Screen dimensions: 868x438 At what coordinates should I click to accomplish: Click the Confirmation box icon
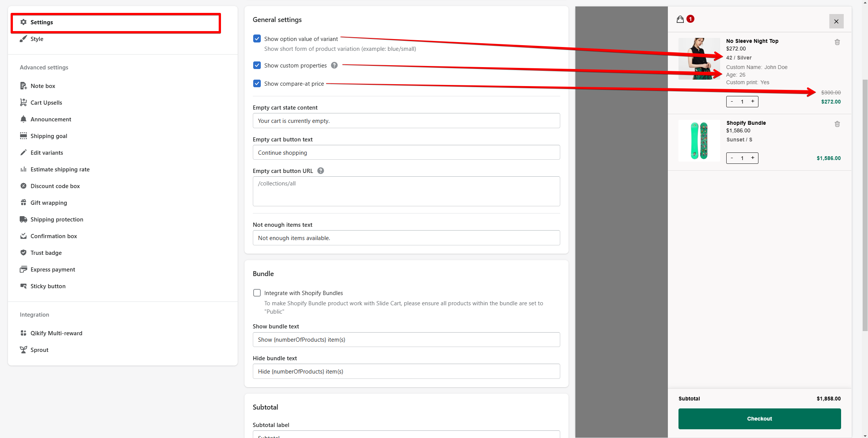pos(24,236)
